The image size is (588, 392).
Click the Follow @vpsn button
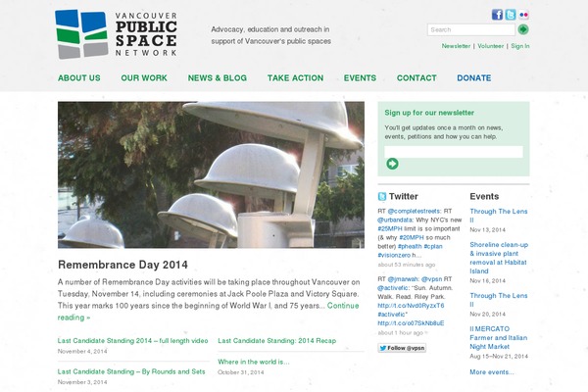click(x=402, y=348)
